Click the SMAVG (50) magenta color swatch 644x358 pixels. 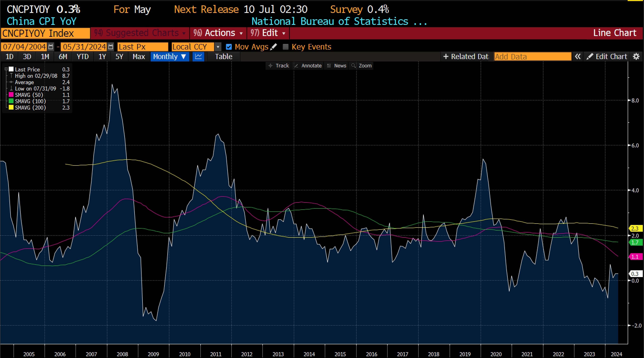tap(11, 95)
